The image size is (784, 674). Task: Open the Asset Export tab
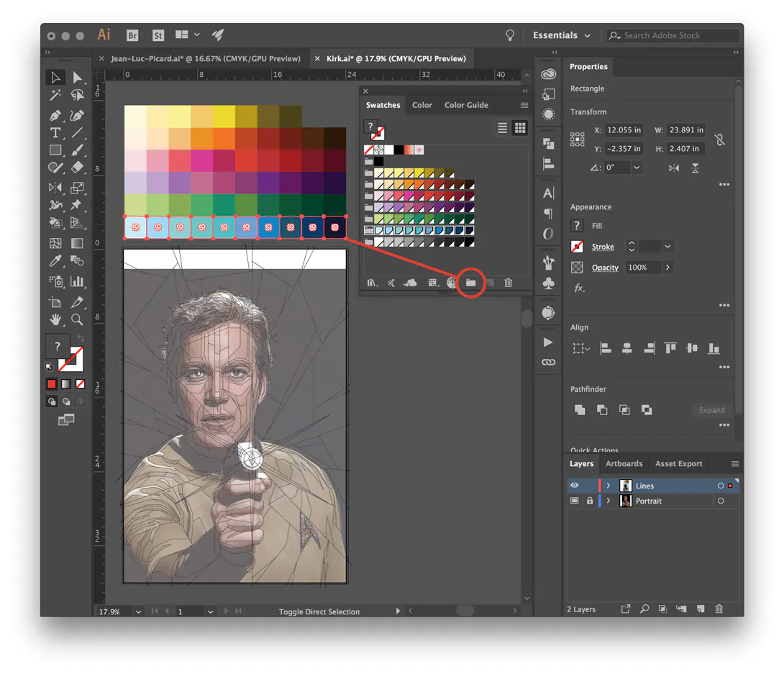(678, 463)
